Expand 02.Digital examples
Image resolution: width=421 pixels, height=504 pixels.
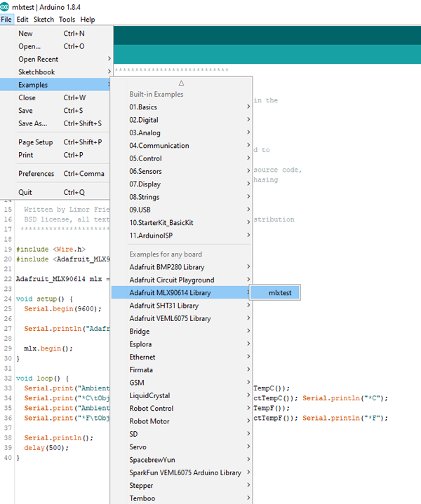coord(182,120)
